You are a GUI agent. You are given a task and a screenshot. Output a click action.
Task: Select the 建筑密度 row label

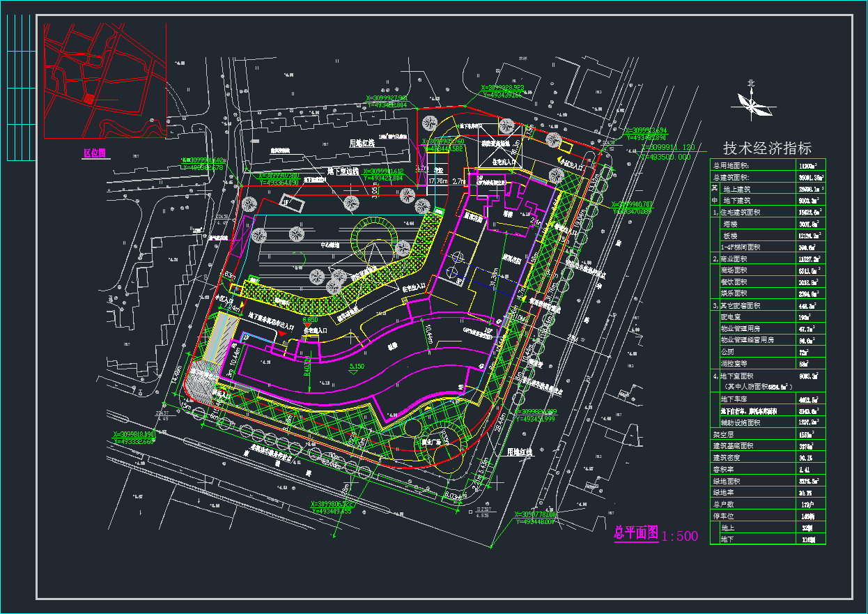point(727,457)
